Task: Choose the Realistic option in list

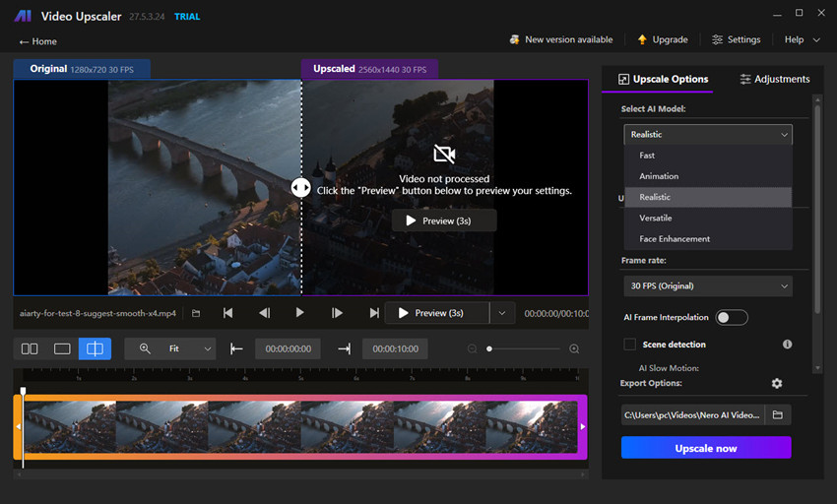Action: [708, 197]
